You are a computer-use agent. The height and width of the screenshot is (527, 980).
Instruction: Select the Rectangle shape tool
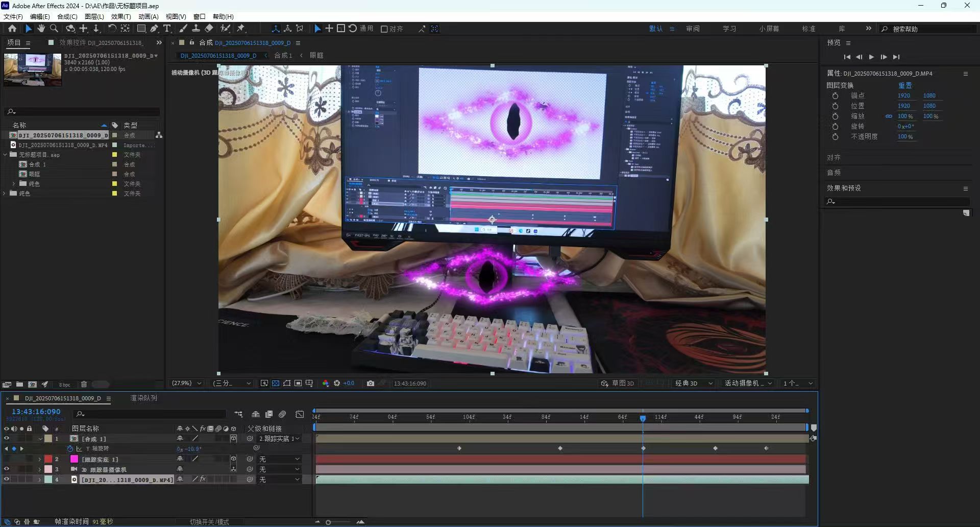pyautogui.click(x=141, y=29)
